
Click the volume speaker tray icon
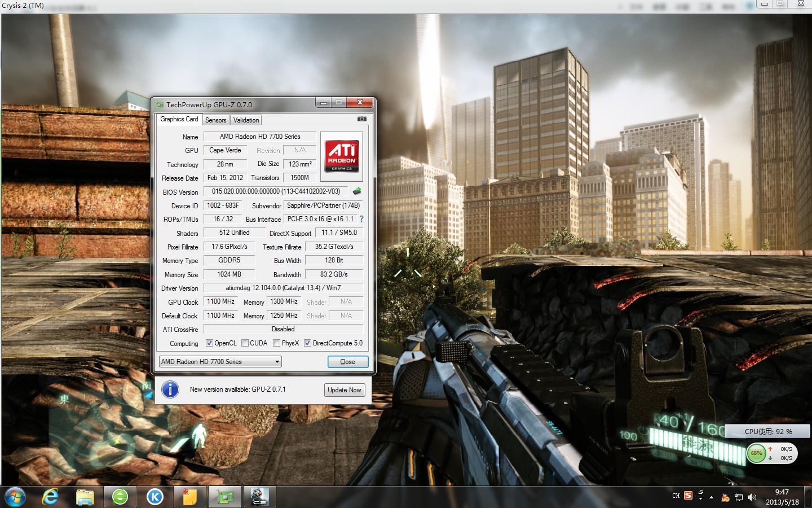752,498
